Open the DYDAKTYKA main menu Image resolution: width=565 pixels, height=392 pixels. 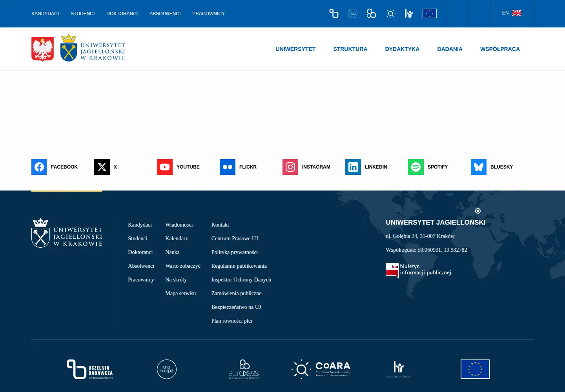point(402,49)
